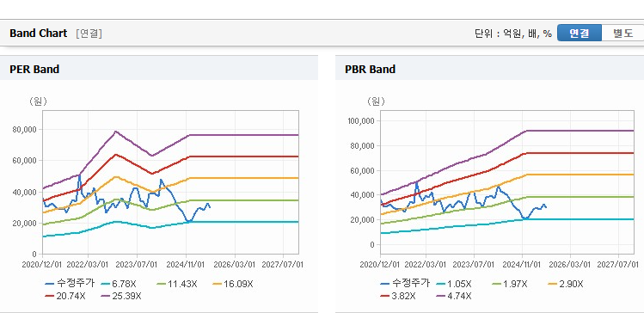Toggle the 2.90X legend entry

coord(566,284)
